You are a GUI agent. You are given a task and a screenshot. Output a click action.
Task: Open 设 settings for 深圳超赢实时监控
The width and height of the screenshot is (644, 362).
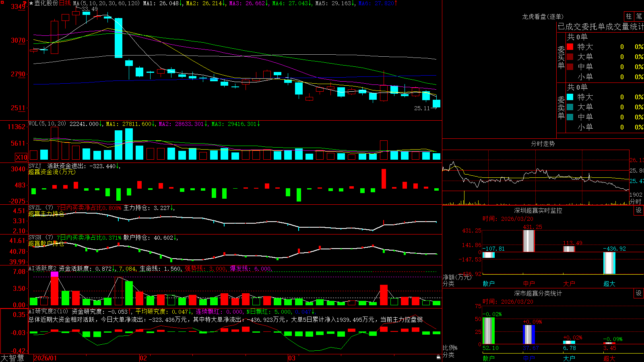coord(639,210)
